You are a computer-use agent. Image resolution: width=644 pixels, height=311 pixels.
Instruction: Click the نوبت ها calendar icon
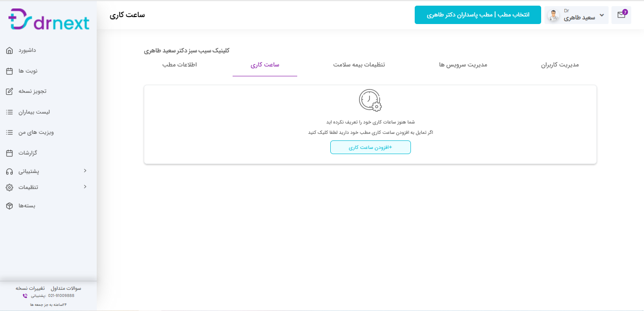pos(9,71)
